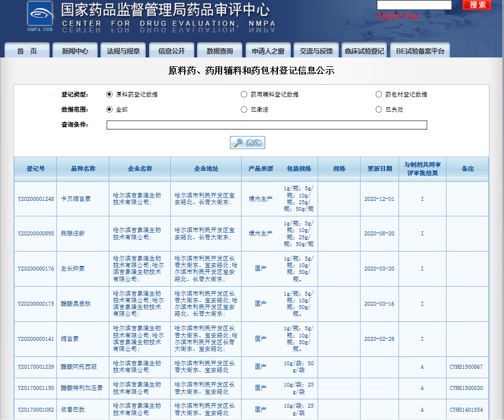Screen dimensions: 504x420
Task: Choose the 已失效 data range option
Action: tap(380, 109)
